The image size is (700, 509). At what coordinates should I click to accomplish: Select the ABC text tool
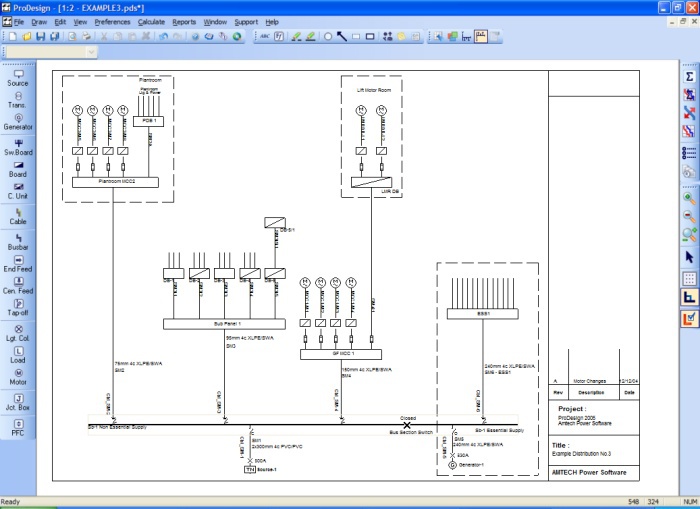point(265,37)
